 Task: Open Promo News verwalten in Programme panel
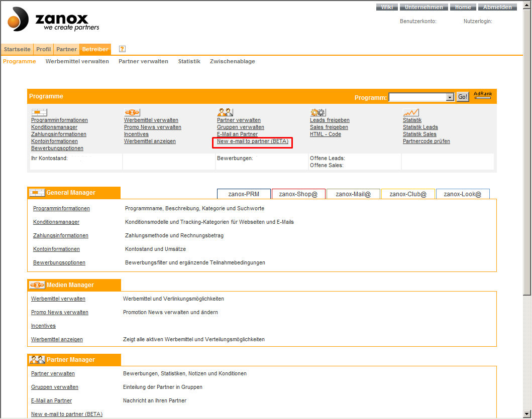pyautogui.click(x=153, y=127)
